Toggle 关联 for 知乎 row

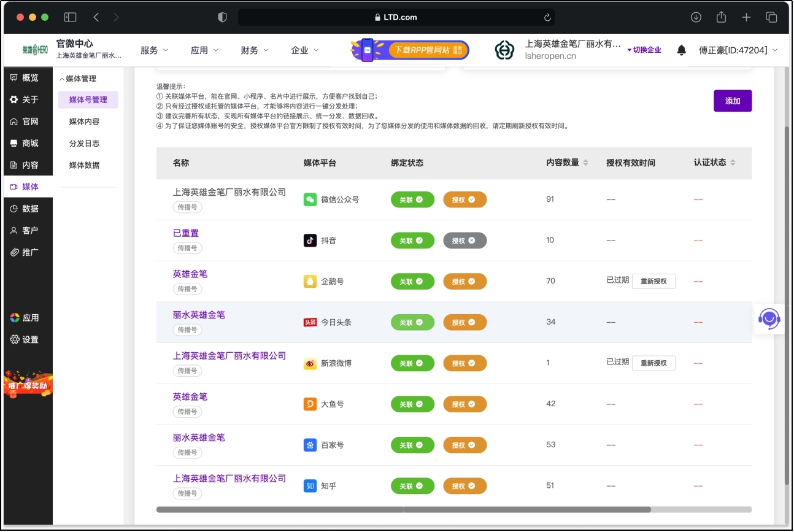click(412, 486)
